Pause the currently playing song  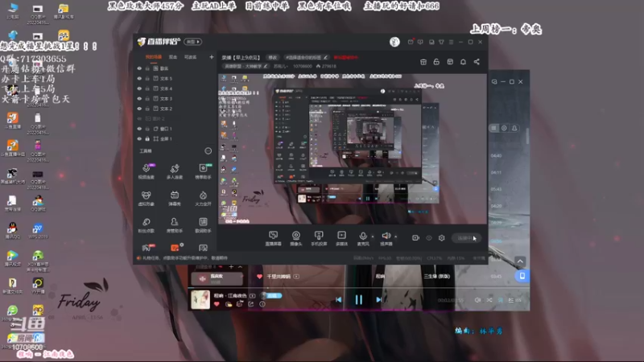tap(358, 299)
